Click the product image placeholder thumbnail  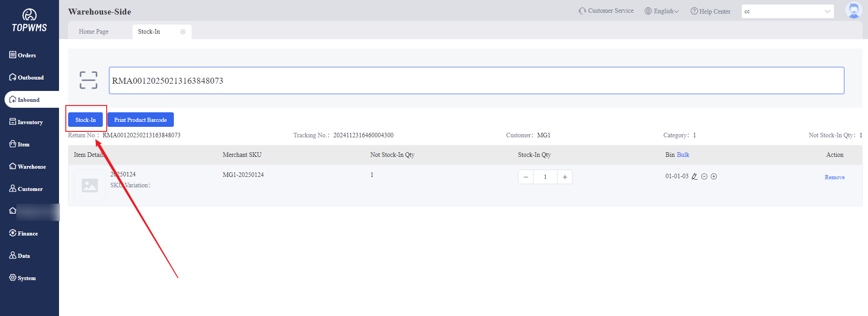(90, 185)
